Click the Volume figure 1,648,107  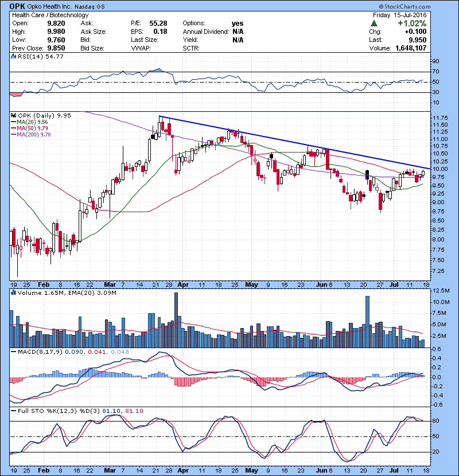coord(411,48)
